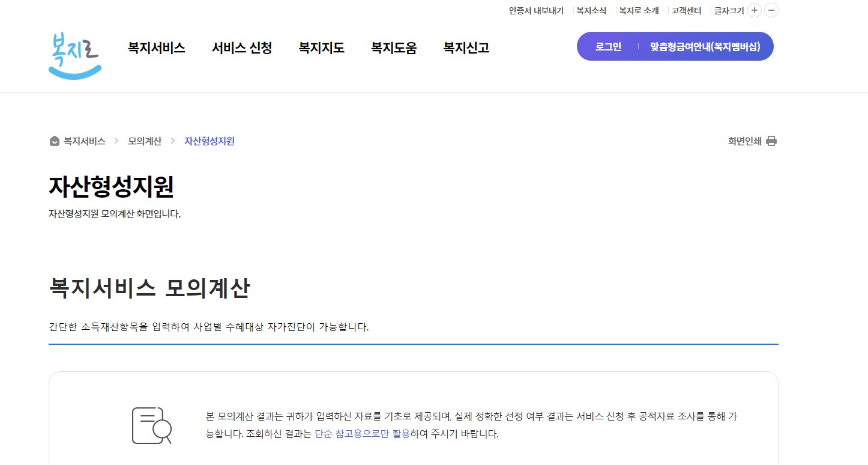The width and height of the screenshot is (868, 465).
Task: Open the 복지소식 page
Action: (591, 10)
